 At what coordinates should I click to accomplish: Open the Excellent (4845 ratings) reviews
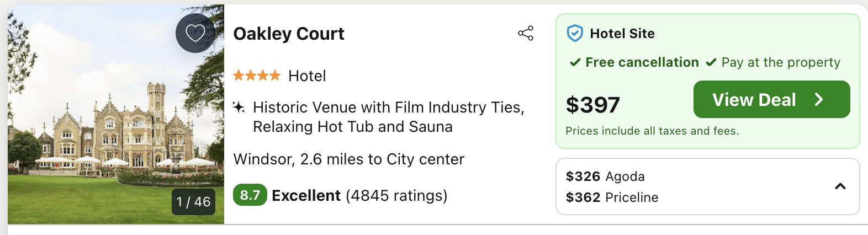coord(359,195)
